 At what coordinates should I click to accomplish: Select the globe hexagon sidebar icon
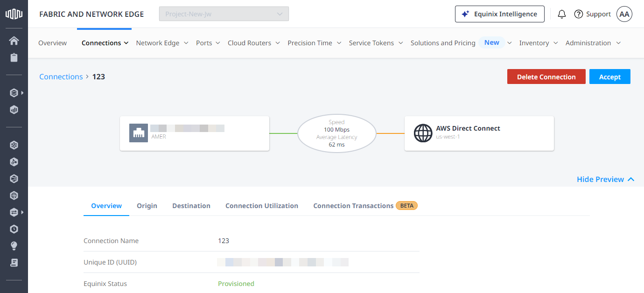point(14,195)
